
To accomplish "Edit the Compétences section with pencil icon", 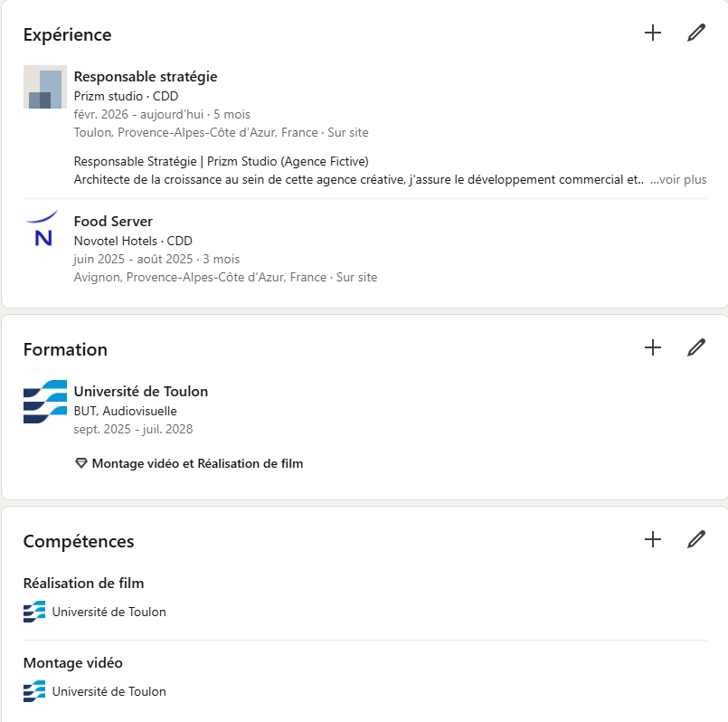I will (x=696, y=539).
